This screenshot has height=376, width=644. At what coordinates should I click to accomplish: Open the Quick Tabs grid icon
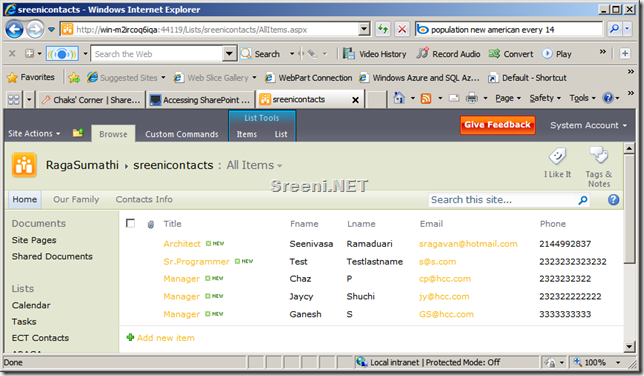(14, 99)
